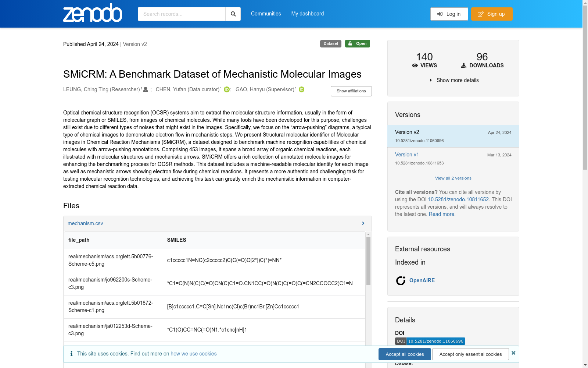The height and width of the screenshot is (368, 588).
Task: Click the Open access badge
Action: click(x=358, y=43)
